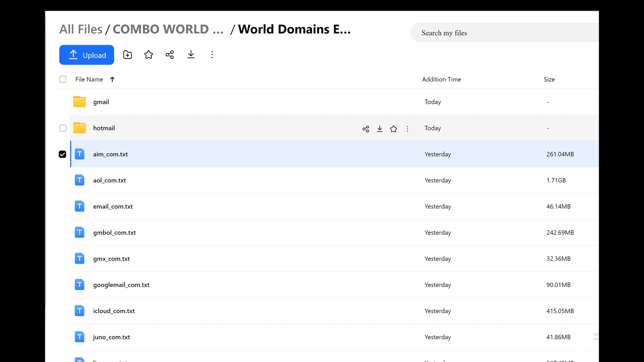
Task: Click Yesterday in the googlemail_com.txt row
Action: (x=438, y=285)
